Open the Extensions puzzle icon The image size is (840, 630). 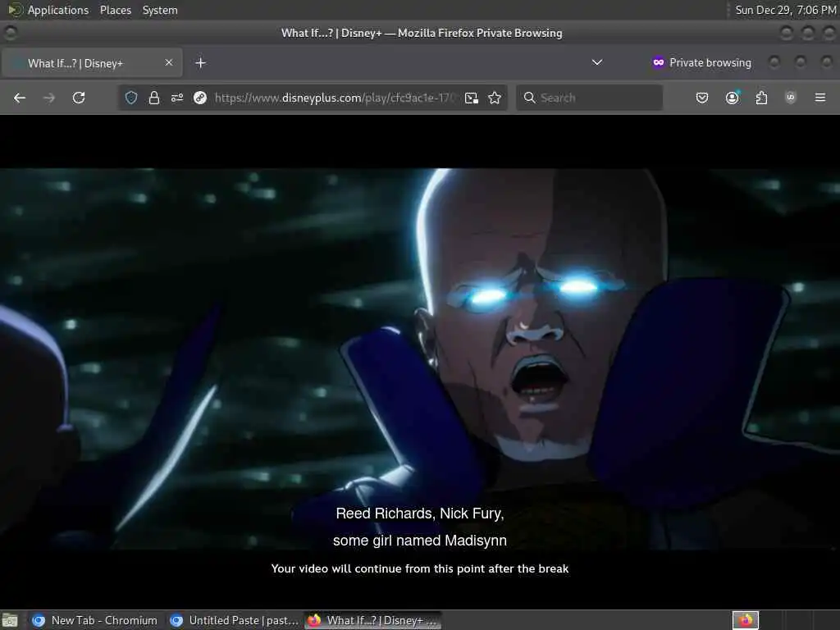[x=761, y=98]
